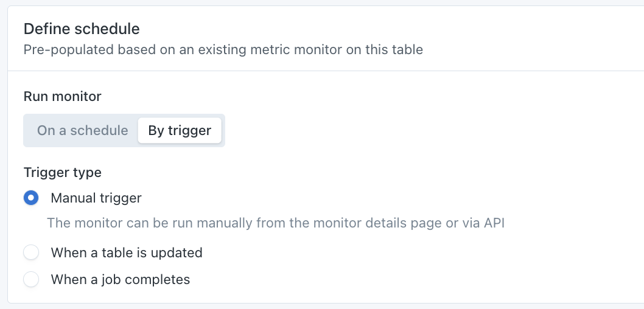Choose the When a table is updated radio
The height and width of the screenshot is (309, 644).
(x=31, y=252)
